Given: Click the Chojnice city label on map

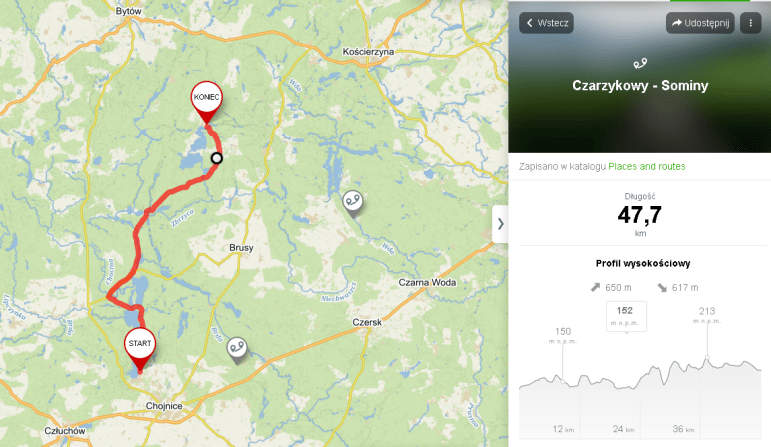Looking at the screenshot, I should coord(164,406).
